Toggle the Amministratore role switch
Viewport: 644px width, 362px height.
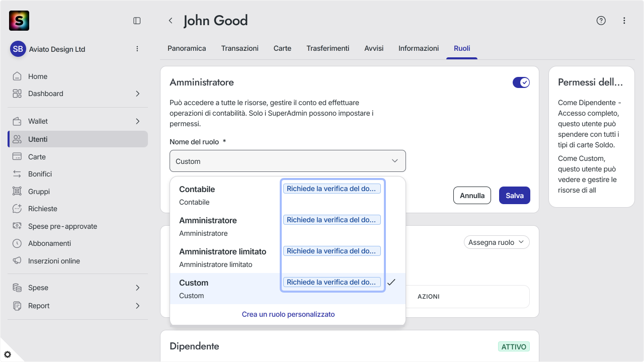(x=521, y=82)
